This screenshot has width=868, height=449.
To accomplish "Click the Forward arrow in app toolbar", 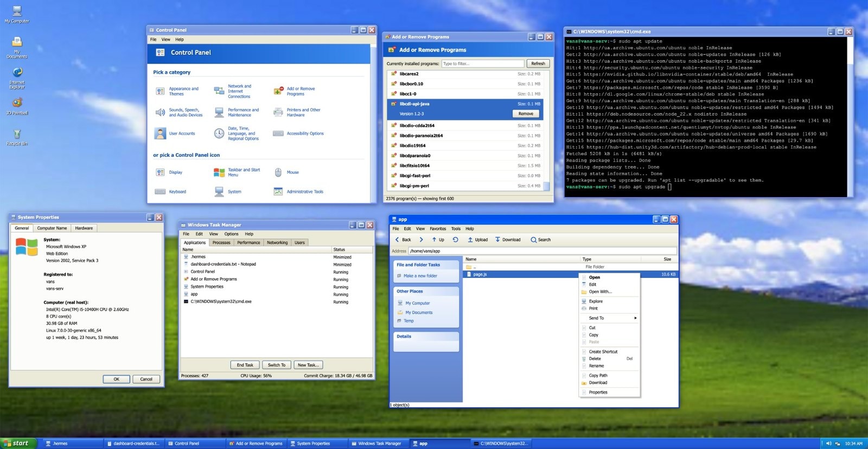I will coord(421,239).
